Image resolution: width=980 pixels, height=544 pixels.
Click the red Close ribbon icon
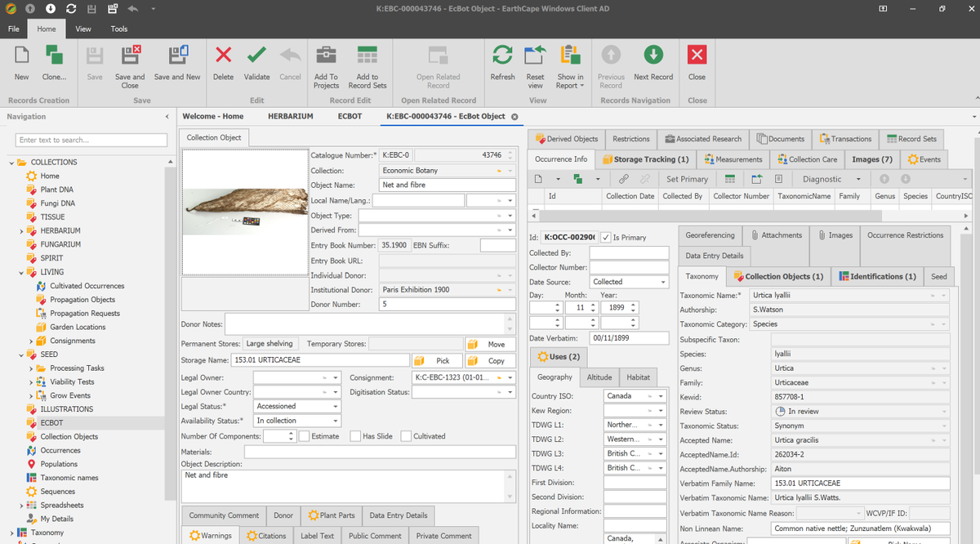[x=697, y=55]
